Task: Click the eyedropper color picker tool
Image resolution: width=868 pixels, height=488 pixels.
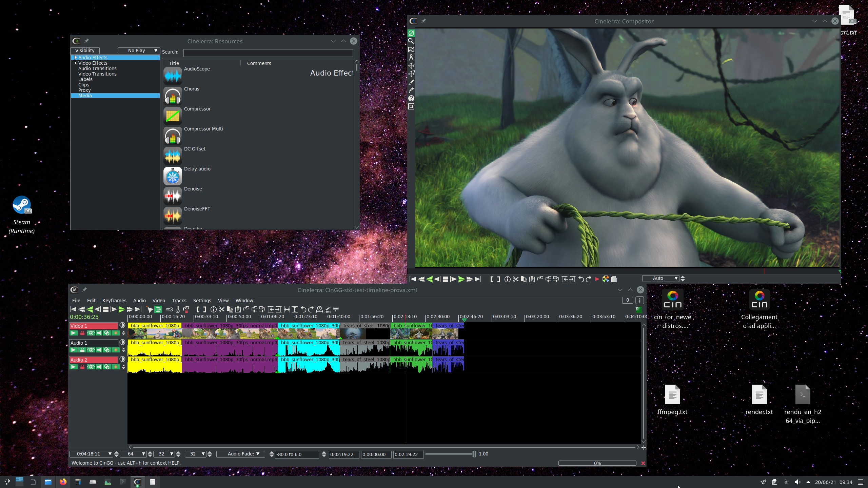Action: coord(411,90)
